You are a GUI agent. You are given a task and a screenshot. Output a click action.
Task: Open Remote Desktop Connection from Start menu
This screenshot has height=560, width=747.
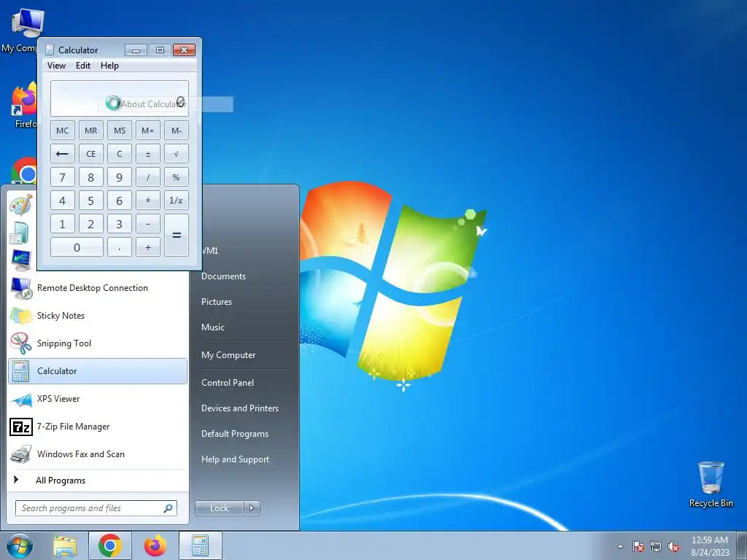click(98, 288)
